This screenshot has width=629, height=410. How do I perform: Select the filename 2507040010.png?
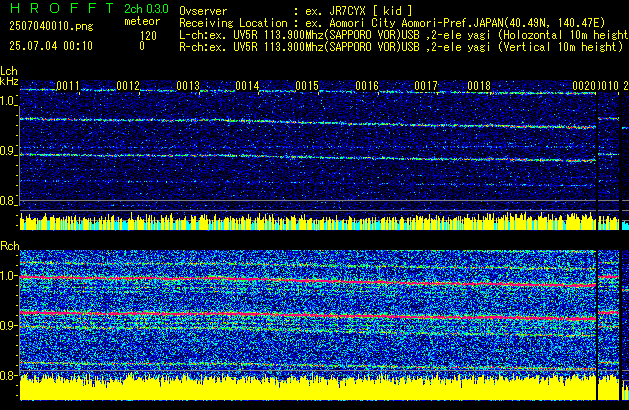(x=51, y=26)
